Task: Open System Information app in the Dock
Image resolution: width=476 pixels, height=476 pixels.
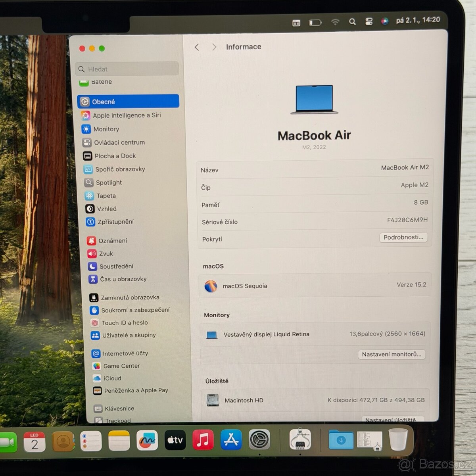Action: point(300,439)
